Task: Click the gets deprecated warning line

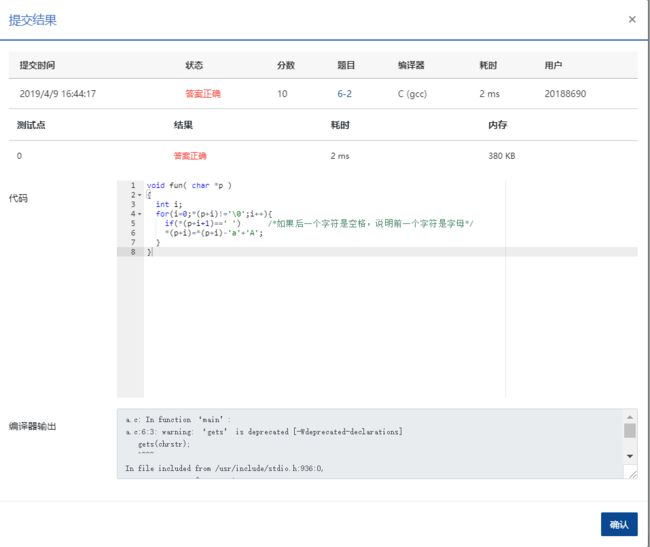Action: 264,432
